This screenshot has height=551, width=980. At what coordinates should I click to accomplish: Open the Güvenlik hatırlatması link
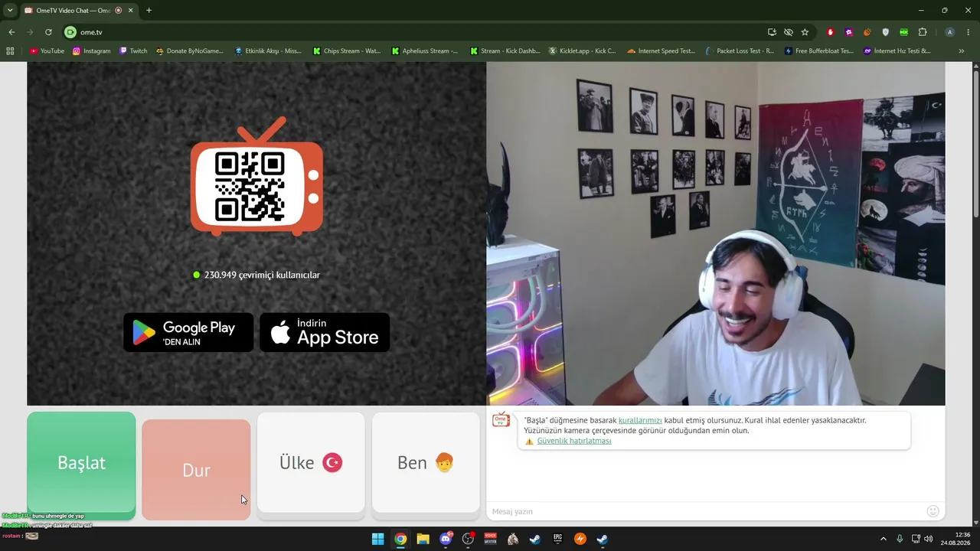point(574,441)
